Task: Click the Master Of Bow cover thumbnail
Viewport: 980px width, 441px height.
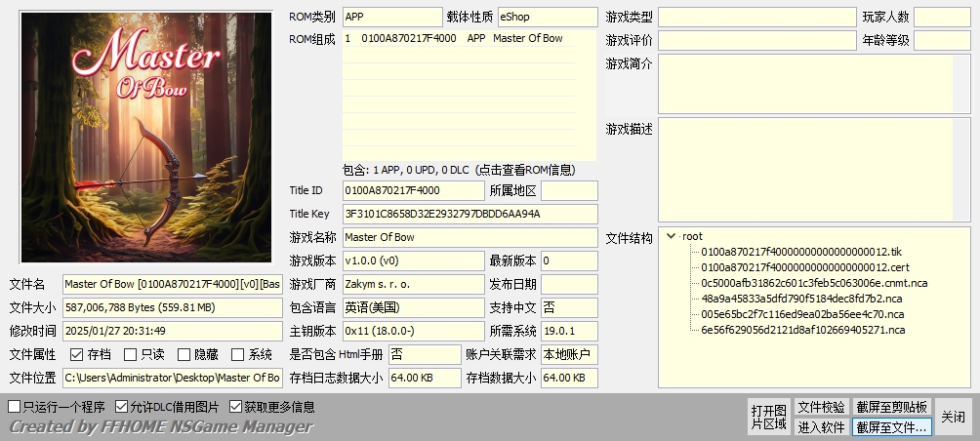Action: coord(146,138)
